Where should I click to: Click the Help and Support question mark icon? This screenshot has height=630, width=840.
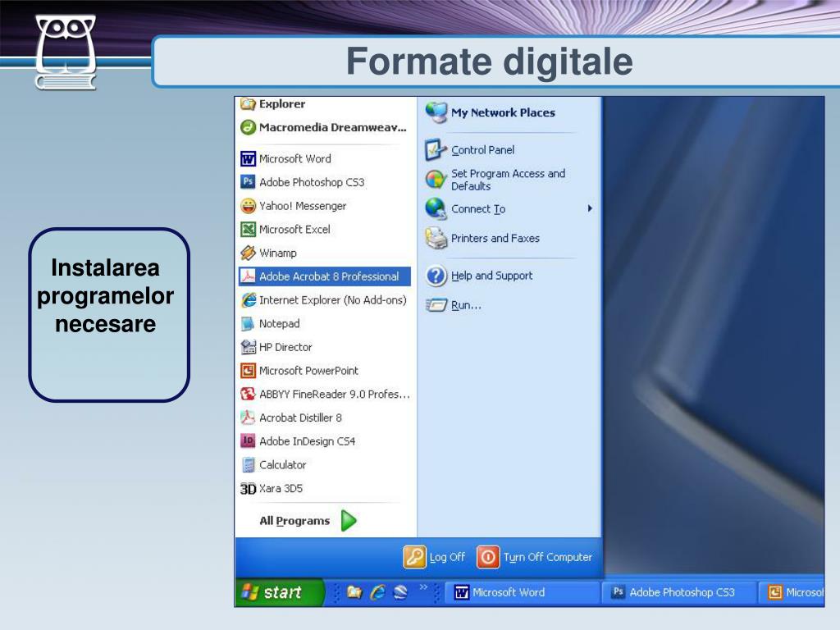[436, 276]
